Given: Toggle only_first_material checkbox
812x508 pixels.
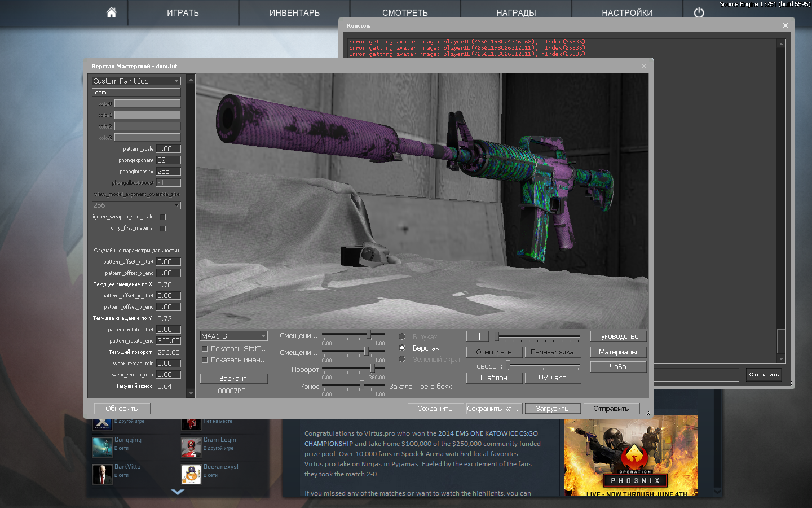Looking at the screenshot, I should 163,228.
